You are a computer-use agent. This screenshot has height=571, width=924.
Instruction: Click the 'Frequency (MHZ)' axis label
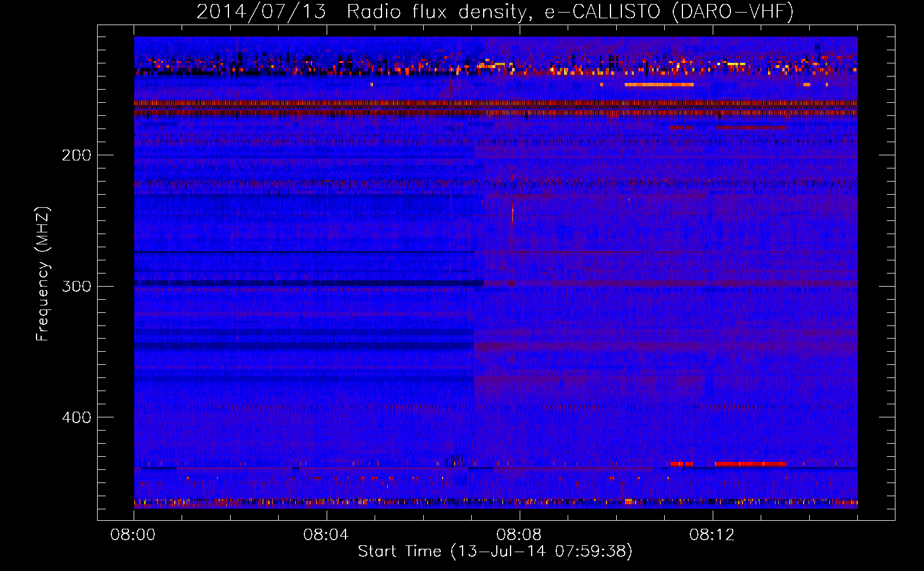(x=43, y=274)
